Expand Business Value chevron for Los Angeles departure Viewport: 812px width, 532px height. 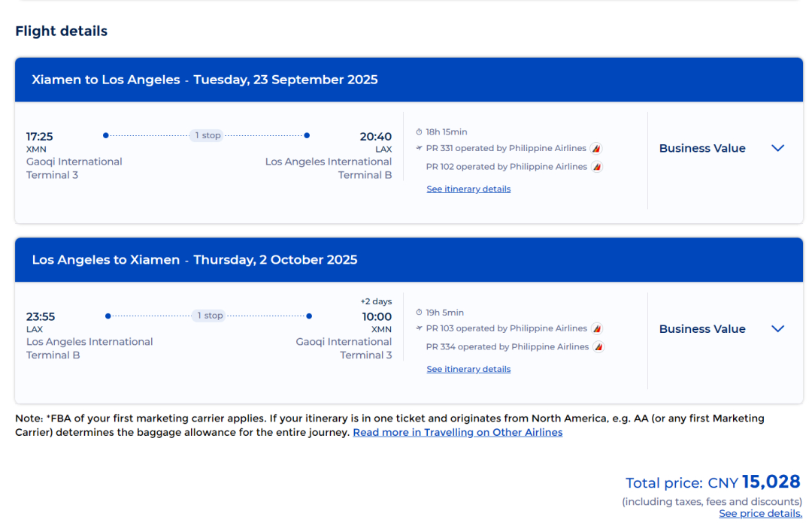[x=778, y=328]
